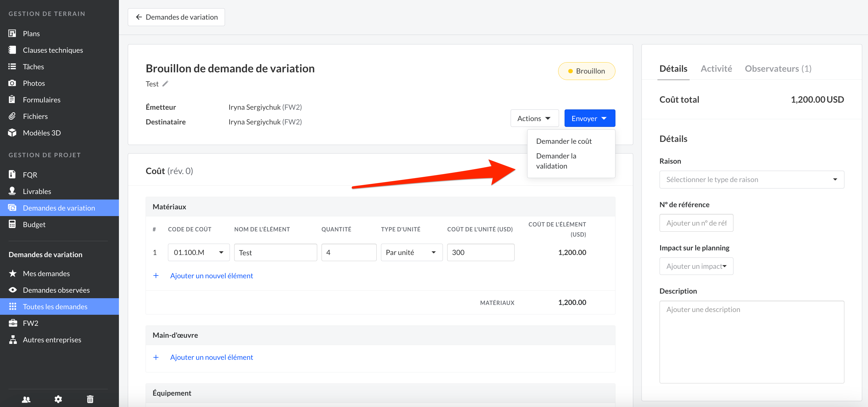This screenshot has width=868, height=407.
Task: Switch to the Activité tab
Action: 716,69
